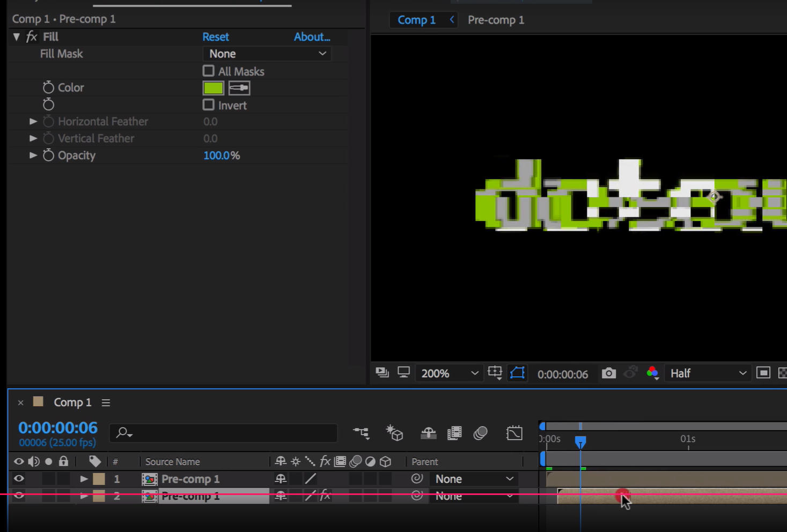The image size is (787, 532).
Task: Toggle the Motion Blur icon
Action: click(480, 432)
